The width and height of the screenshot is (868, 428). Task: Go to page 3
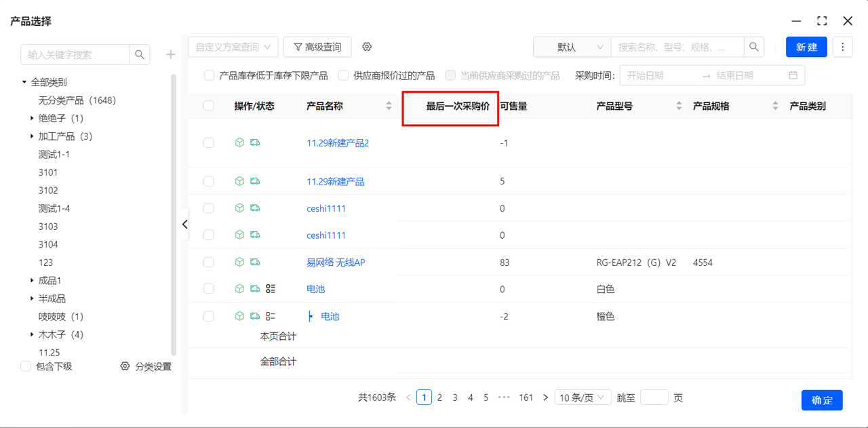(x=455, y=397)
